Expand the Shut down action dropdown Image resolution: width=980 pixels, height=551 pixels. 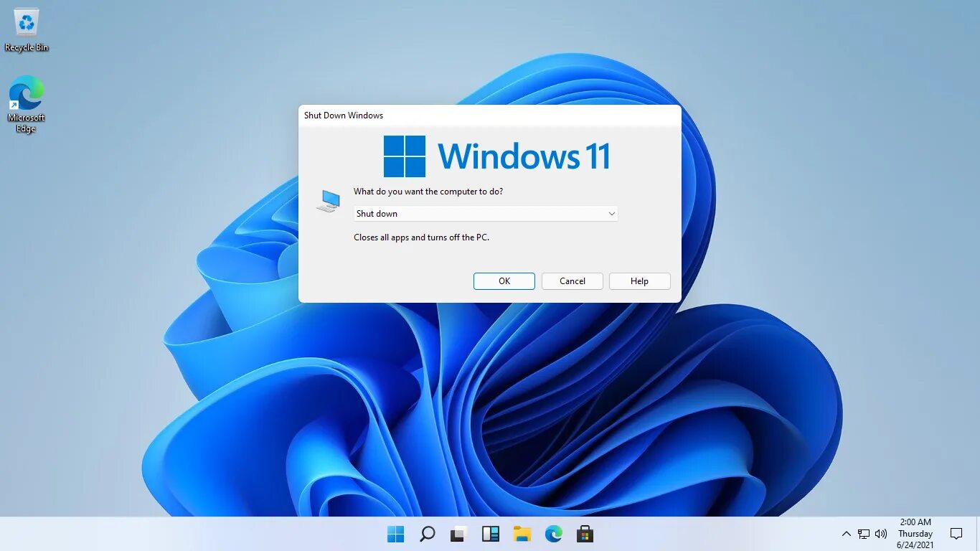[486, 214]
